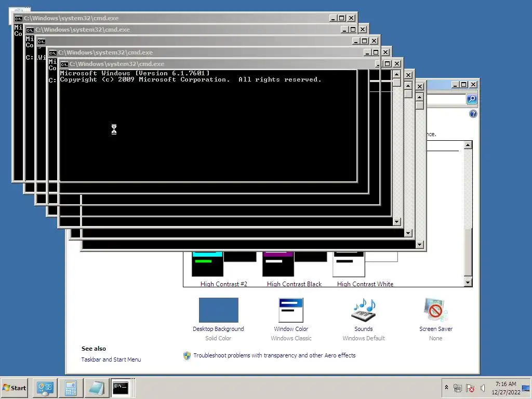
Task: Click the Personalization search magnifier button
Action: pos(472,99)
